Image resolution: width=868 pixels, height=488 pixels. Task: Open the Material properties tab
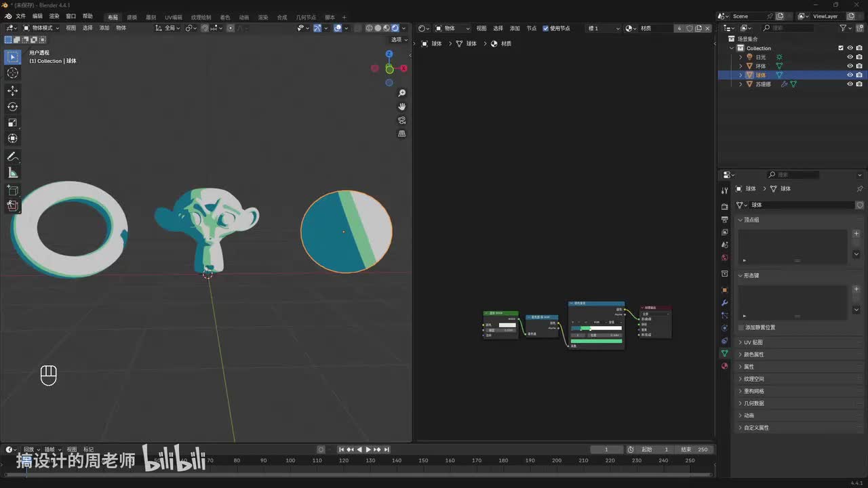coord(725,366)
